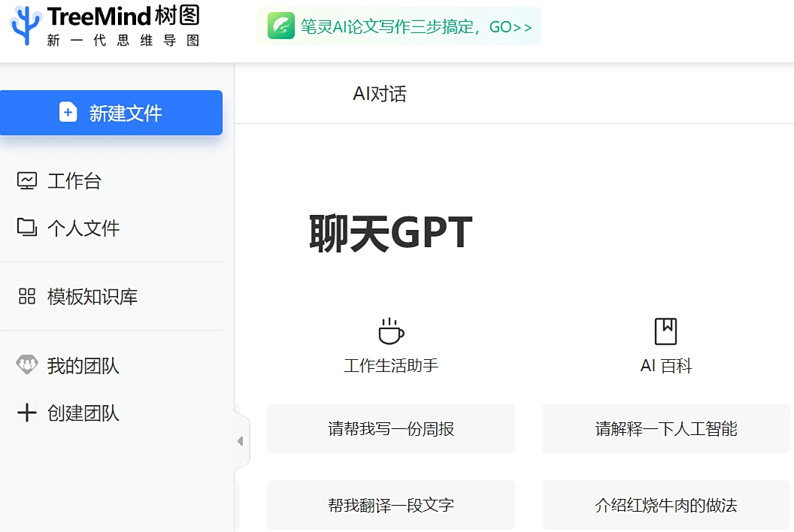This screenshot has width=794, height=532.
Task: Click the 工作台 monitor icon
Action: click(27, 180)
